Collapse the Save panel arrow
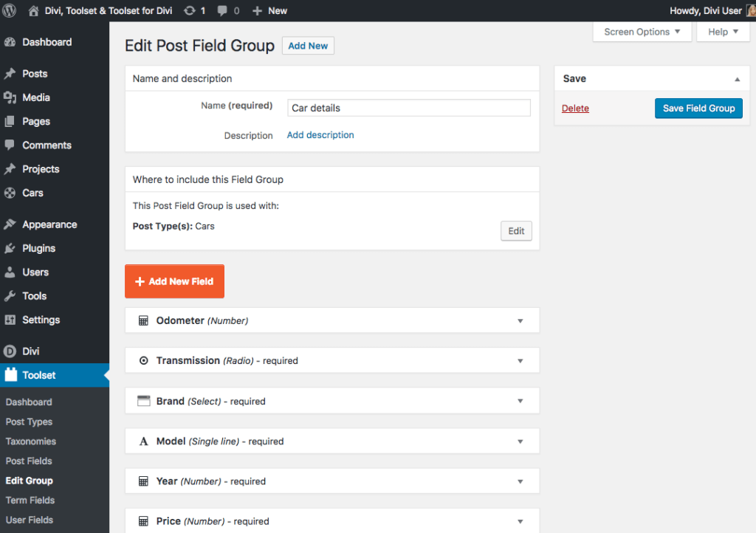The width and height of the screenshot is (756, 533). 738,79
